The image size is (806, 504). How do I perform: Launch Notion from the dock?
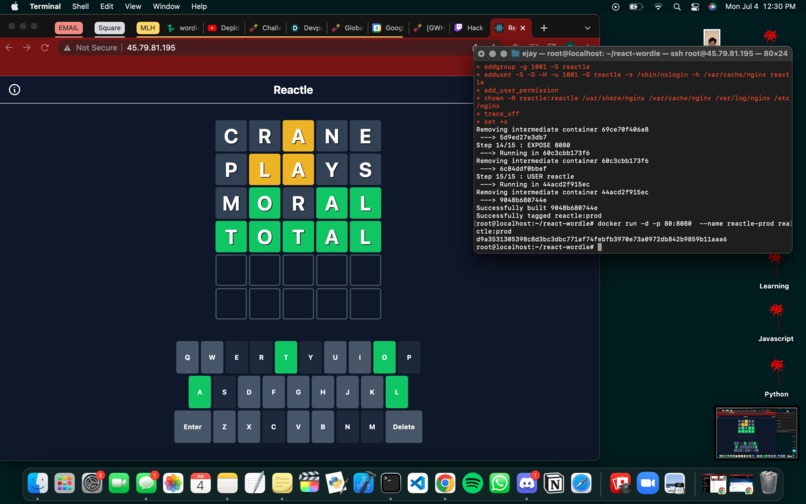click(x=554, y=483)
